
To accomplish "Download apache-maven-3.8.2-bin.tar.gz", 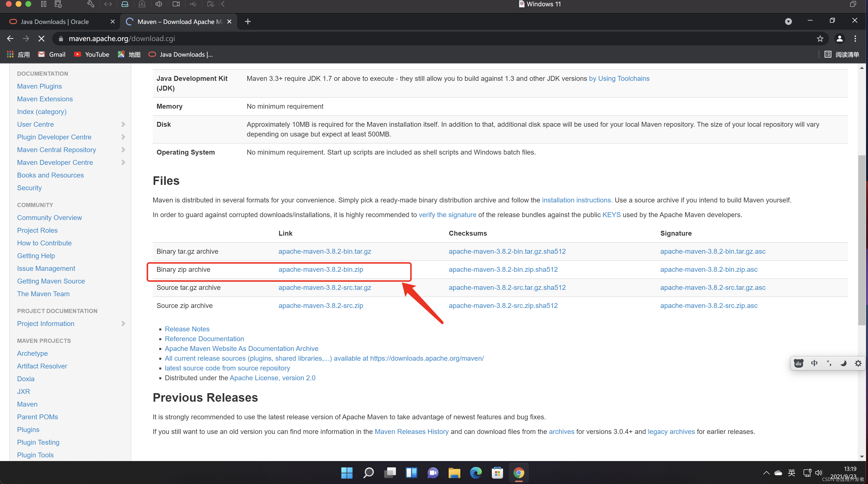I will point(325,252).
